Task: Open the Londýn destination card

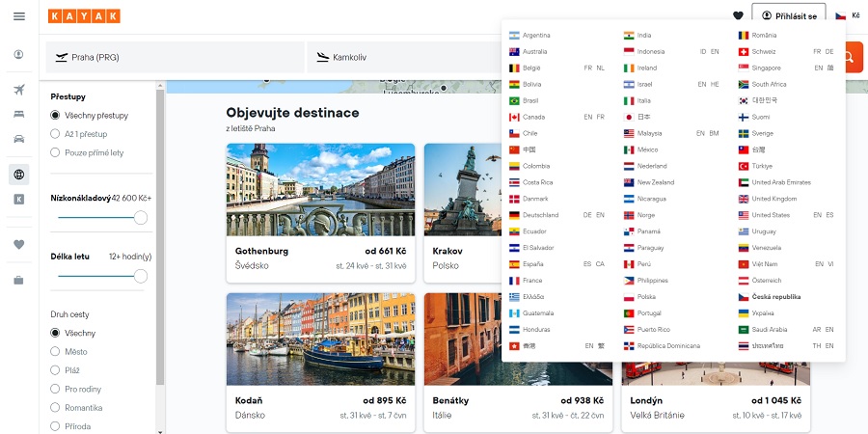Action: 716,397
